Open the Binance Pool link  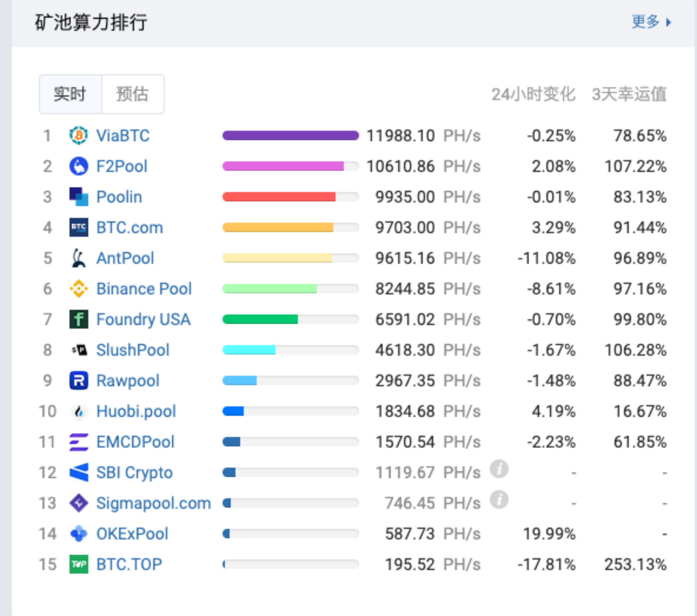144,289
